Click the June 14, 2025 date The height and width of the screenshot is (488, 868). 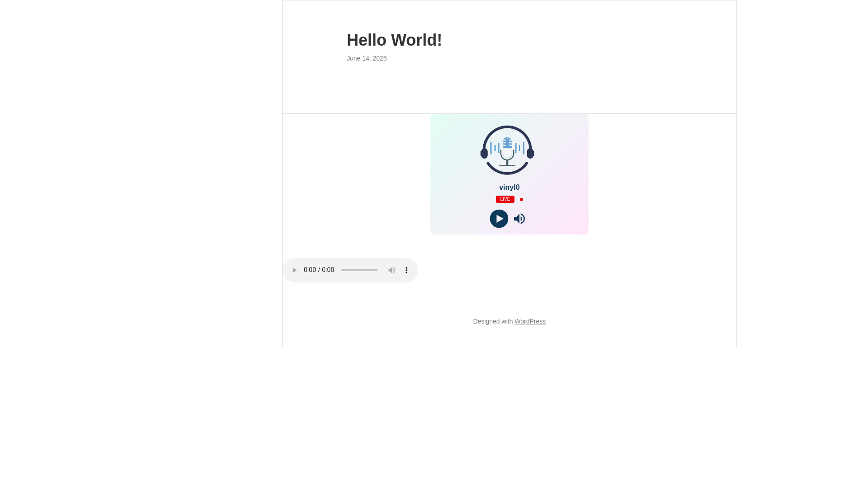click(x=367, y=58)
